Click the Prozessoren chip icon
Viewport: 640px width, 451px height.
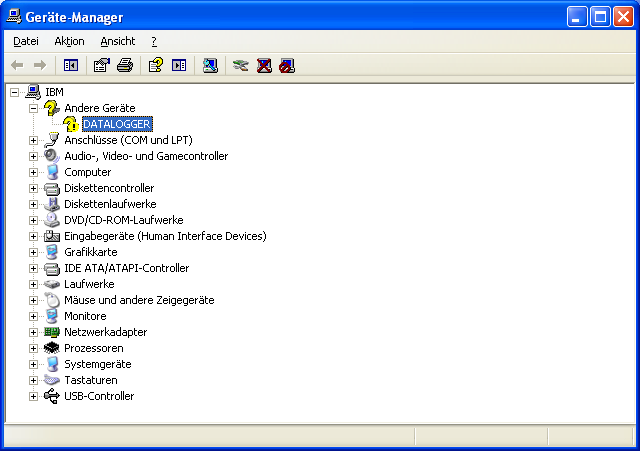pos(51,348)
